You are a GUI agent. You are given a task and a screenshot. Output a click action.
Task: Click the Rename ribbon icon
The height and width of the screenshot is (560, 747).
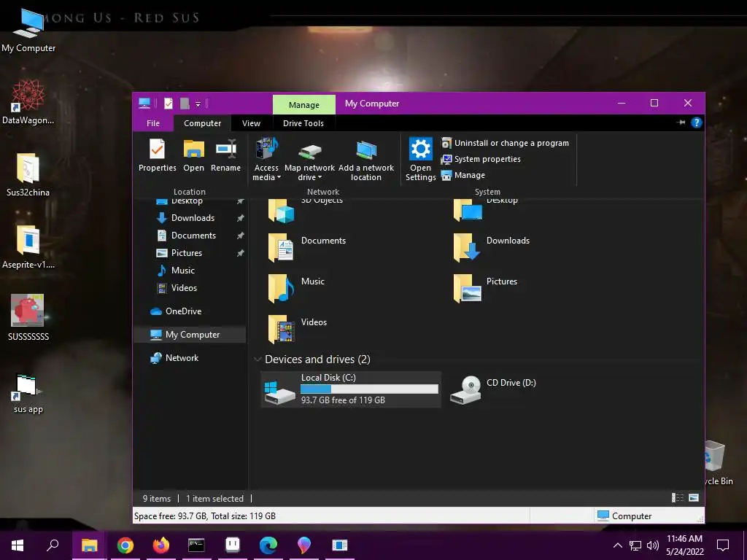226,155
